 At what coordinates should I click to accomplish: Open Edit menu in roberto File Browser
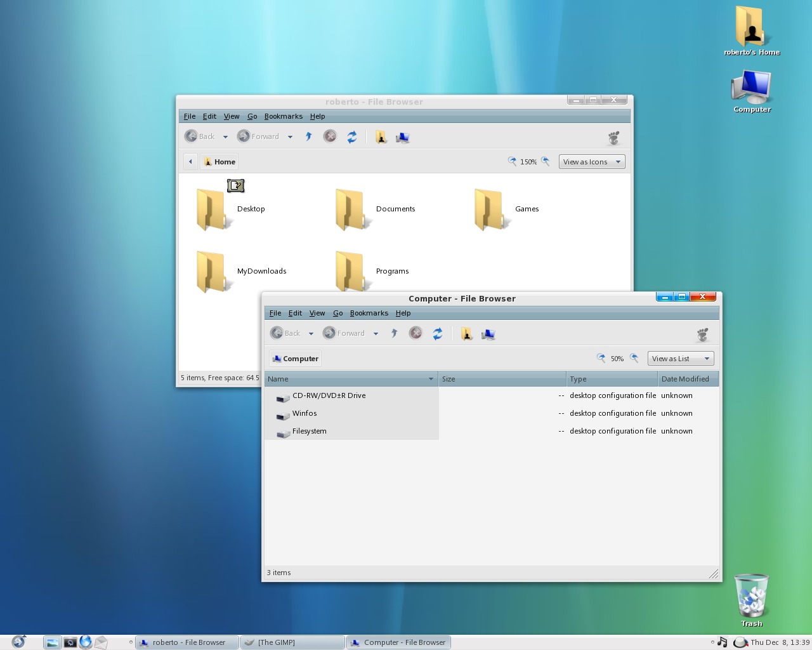pyautogui.click(x=209, y=116)
